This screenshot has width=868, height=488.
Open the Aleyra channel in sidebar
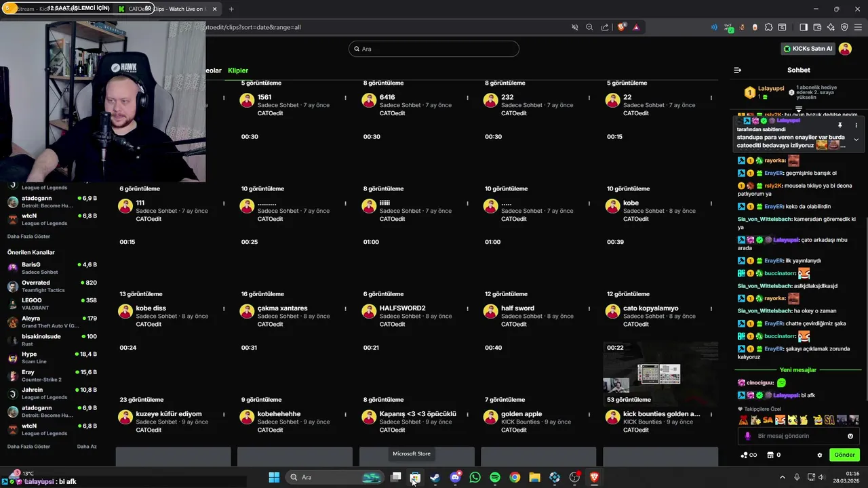(52, 322)
